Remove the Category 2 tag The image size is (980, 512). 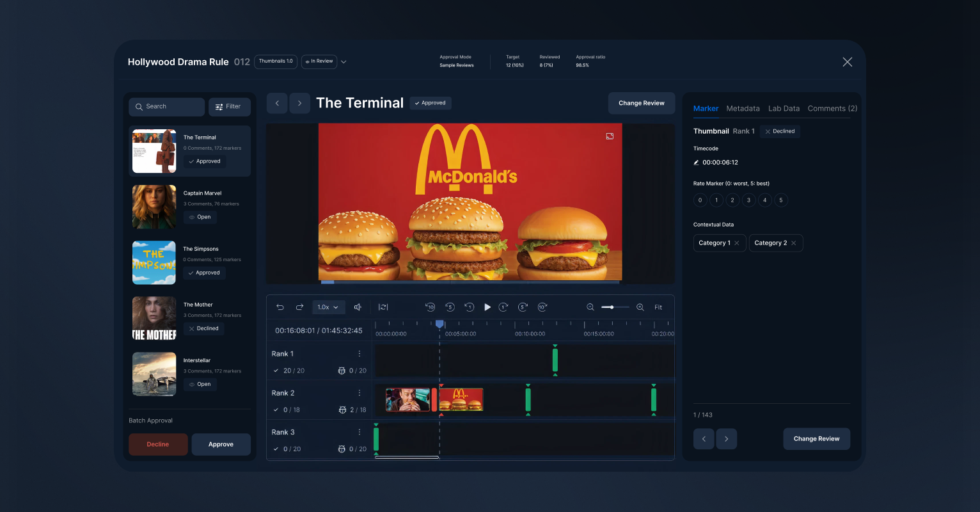point(794,243)
